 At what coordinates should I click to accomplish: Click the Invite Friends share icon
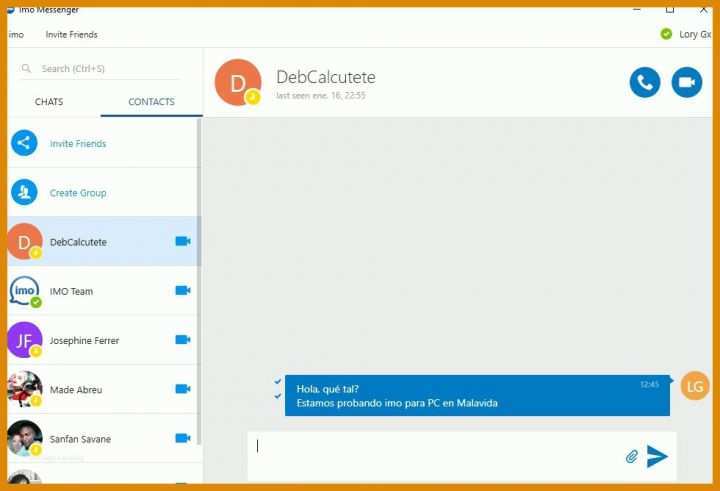(24, 143)
